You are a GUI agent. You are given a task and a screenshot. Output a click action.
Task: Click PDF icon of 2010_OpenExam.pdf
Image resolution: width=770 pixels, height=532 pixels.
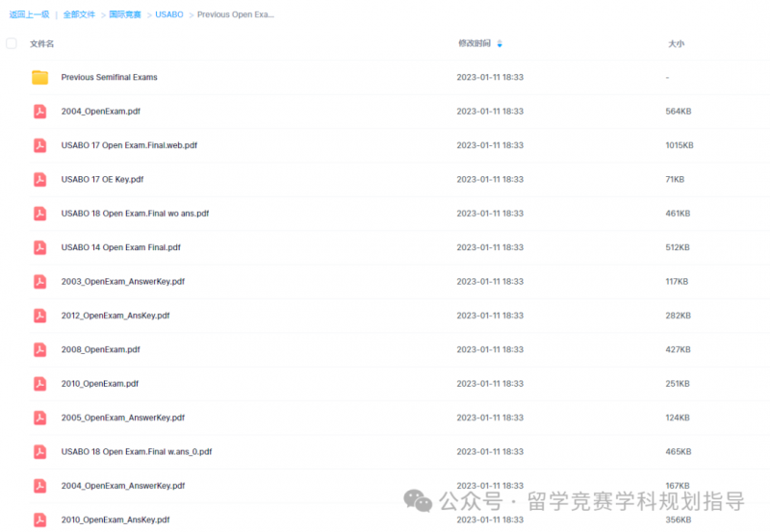click(39, 384)
